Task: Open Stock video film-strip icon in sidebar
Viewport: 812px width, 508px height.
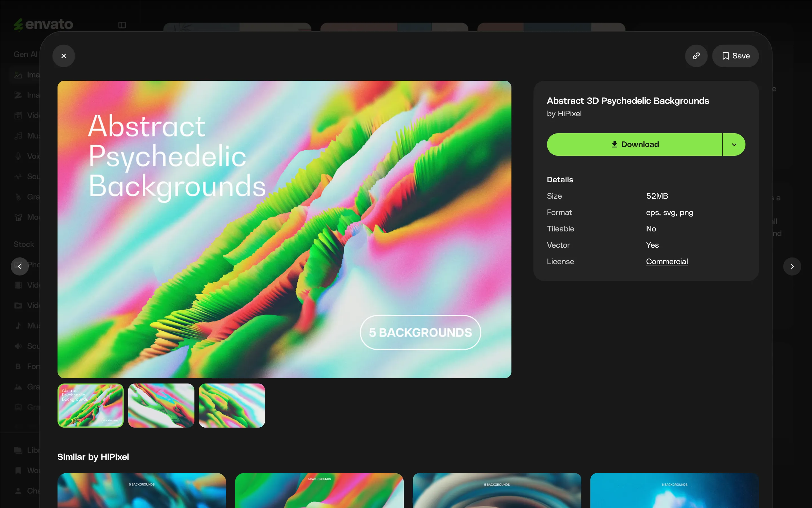Action: (18, 285)
